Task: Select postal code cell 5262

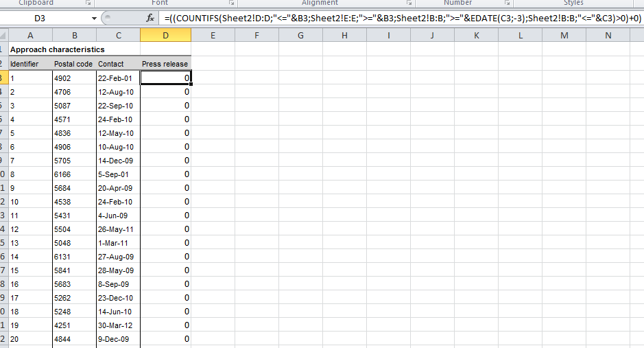Action: [74, 298]
